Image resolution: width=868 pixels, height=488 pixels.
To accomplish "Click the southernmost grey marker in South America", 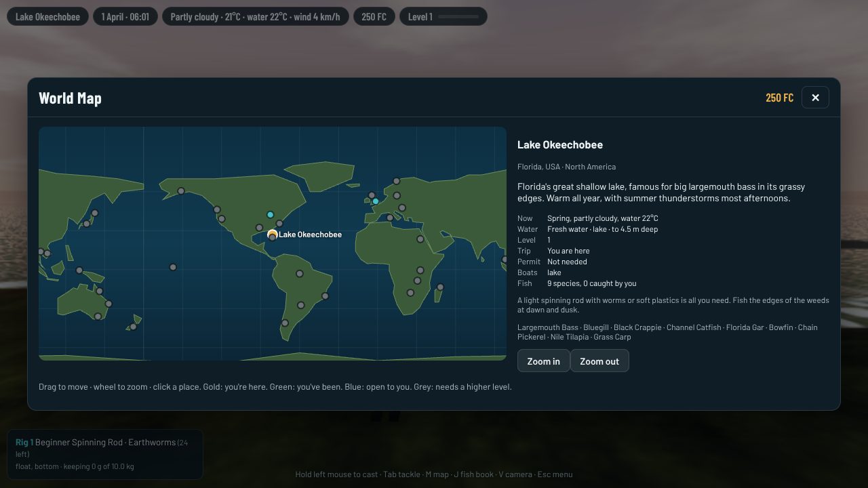I will click(x=285, y=323).
